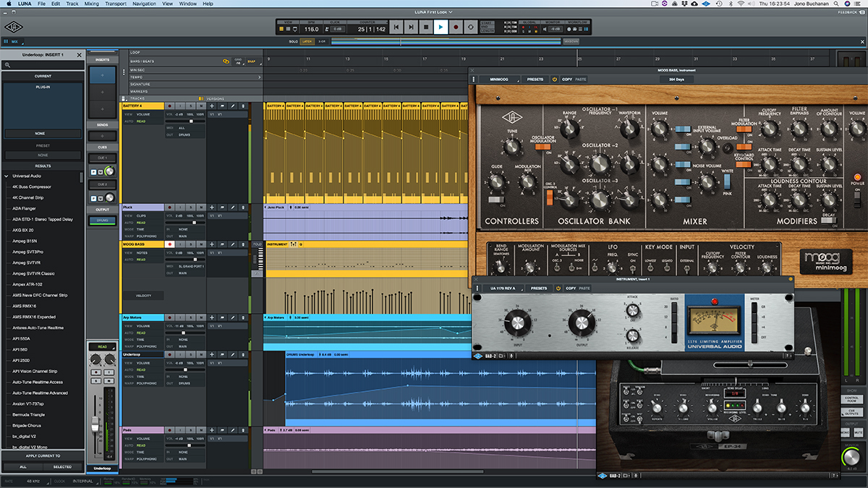Toggle the link icon on the Bars/Beats row
868x488 pixels.
(x=226, y=61)
